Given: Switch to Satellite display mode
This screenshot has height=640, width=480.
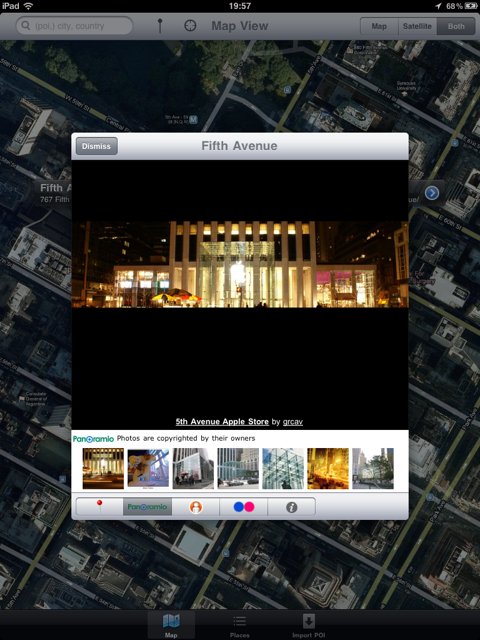Looking at the screenshot, I should click(417, 26).
